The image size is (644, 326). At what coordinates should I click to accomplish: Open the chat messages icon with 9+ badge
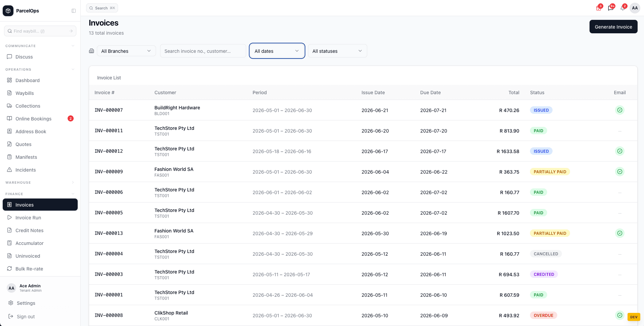tap(611, 8)
